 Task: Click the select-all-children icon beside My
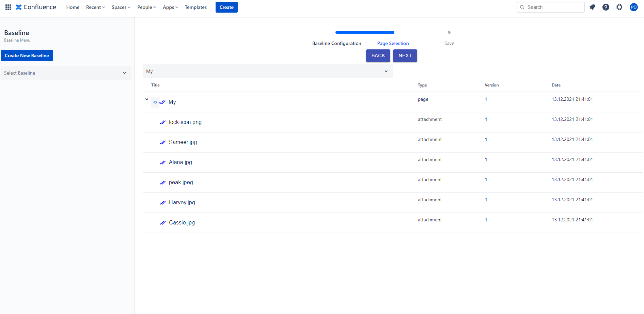coord(155,102)
